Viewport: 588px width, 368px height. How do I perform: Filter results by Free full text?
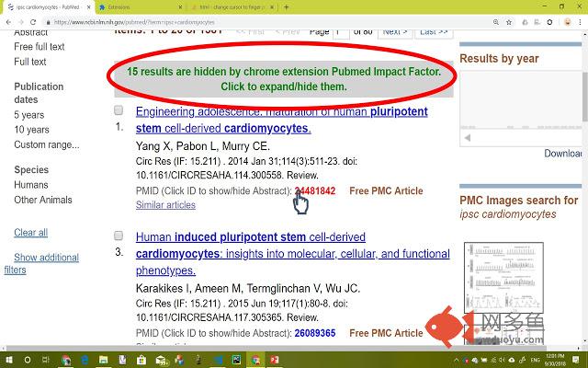click(39, 47)
